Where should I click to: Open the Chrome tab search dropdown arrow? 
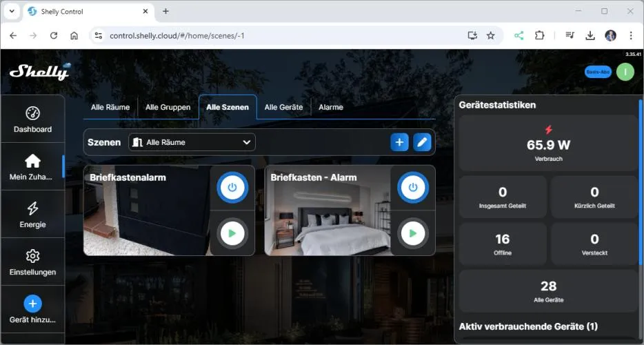12,12
